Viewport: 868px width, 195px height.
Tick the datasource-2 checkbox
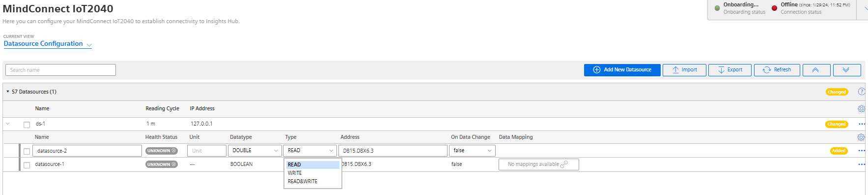click(27, 151)
